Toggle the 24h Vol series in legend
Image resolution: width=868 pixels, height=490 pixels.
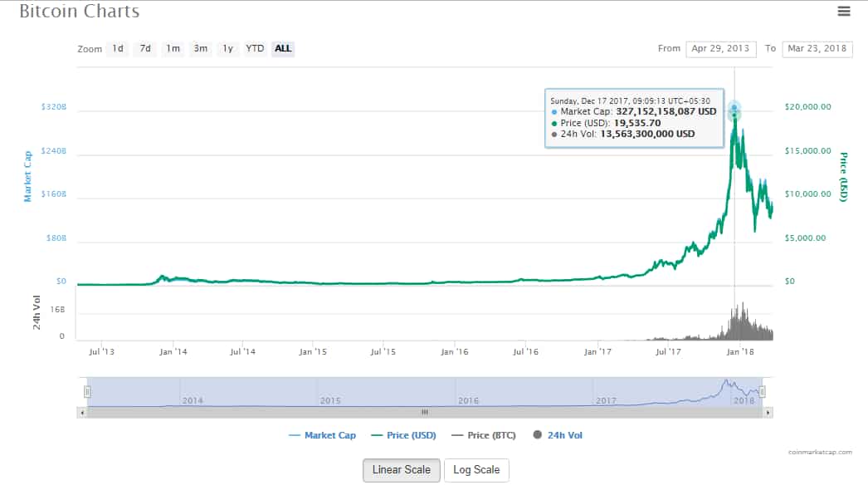click(558, 436)
